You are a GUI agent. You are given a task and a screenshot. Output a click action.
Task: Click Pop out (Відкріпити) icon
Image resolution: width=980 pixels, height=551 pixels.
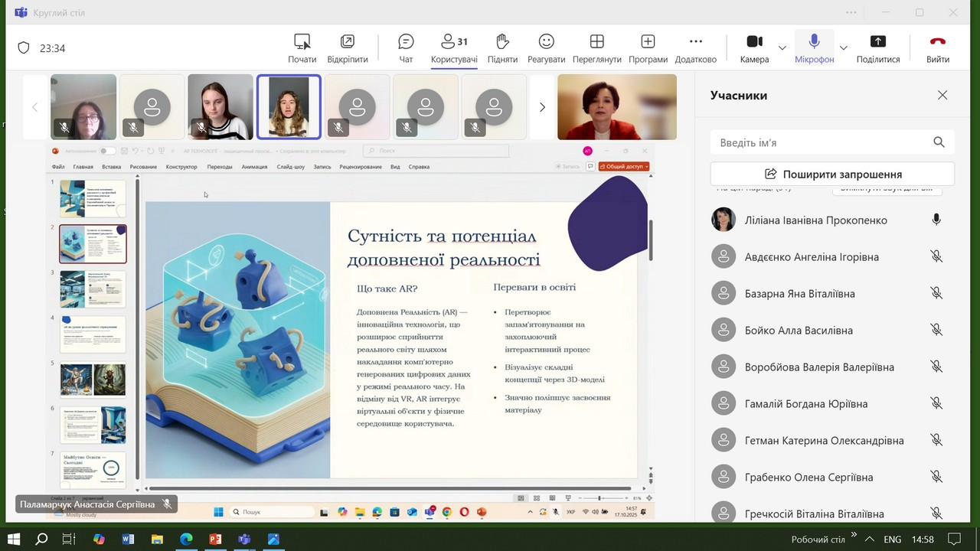tap(348, 48)
